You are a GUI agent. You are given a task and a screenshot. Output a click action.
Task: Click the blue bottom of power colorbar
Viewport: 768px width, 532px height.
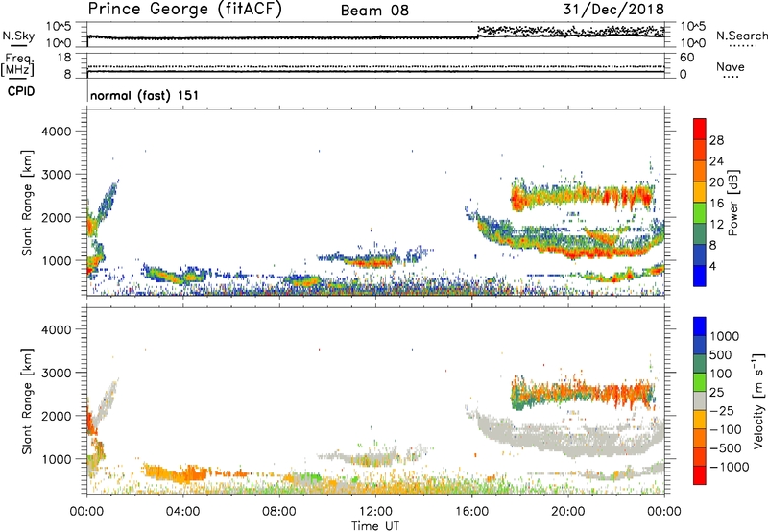point(700,277)
